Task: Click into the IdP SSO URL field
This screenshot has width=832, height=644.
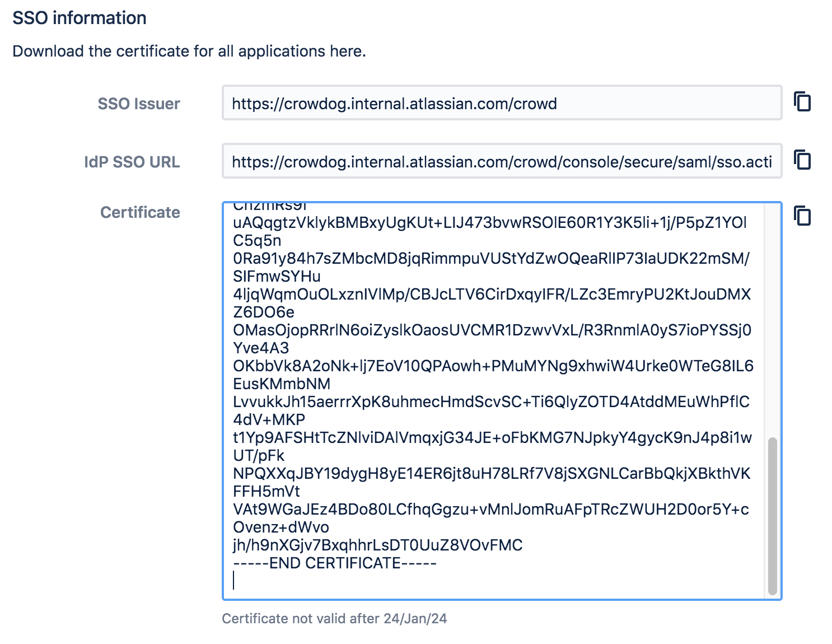Action: [501, 161]
